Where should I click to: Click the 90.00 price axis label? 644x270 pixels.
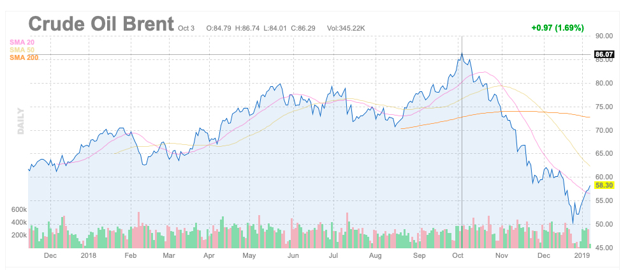(x=603, y=36)
